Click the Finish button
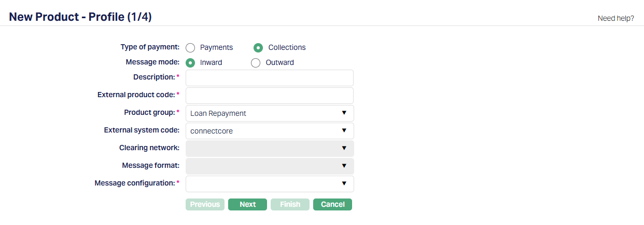644x225 pixels. click(290, 204)
